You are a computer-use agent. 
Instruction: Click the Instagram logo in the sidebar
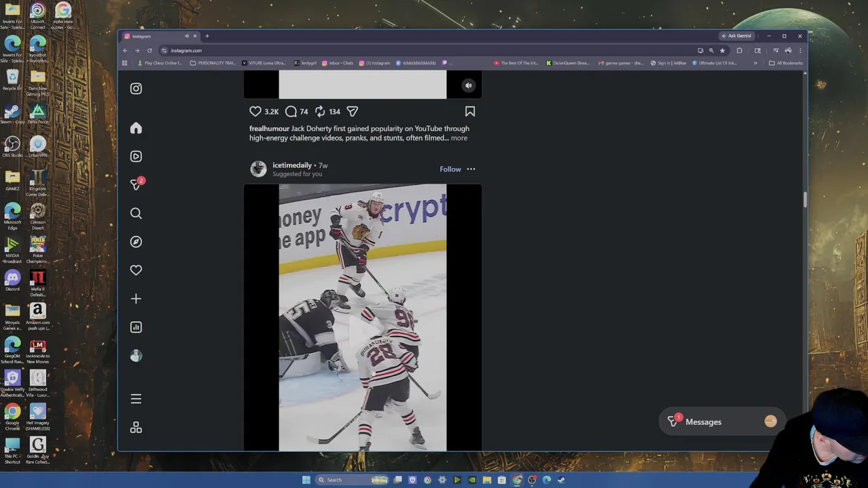(136, 88)
